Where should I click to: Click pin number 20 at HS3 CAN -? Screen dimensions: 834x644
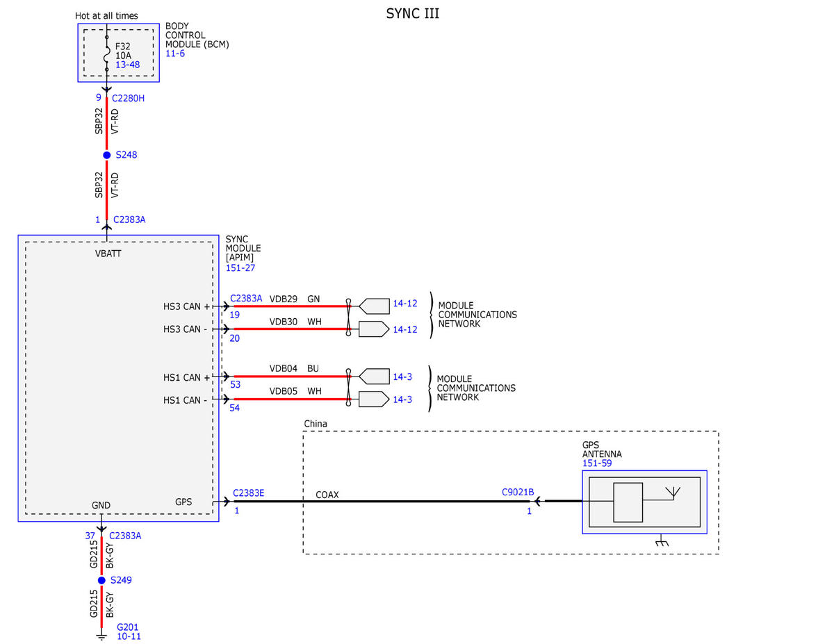[235, 338]
